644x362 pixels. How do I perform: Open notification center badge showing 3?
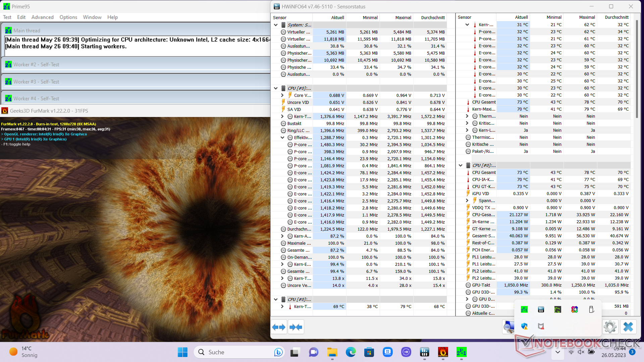point(632,352)
